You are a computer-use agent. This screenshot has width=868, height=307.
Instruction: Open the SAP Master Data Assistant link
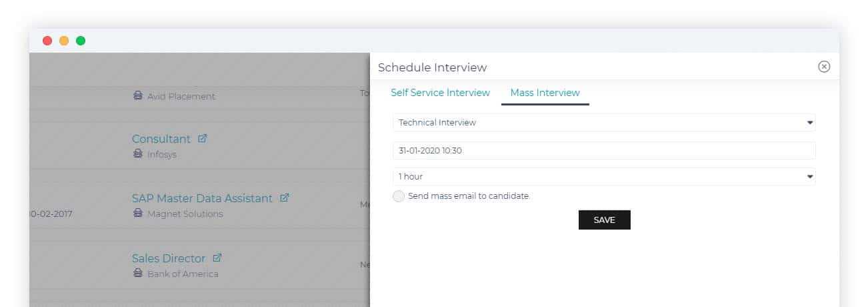(202, 198)
